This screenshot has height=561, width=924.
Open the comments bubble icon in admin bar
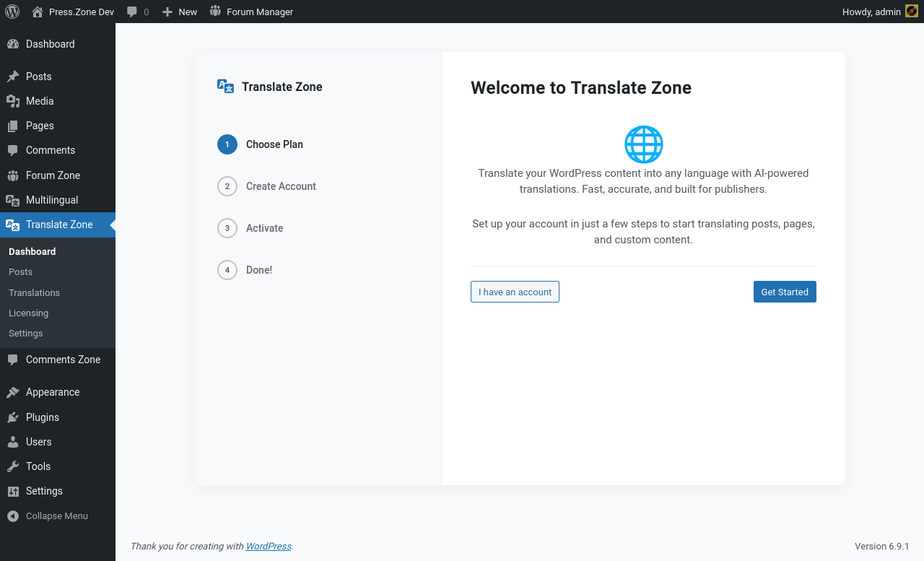[132, 12]
